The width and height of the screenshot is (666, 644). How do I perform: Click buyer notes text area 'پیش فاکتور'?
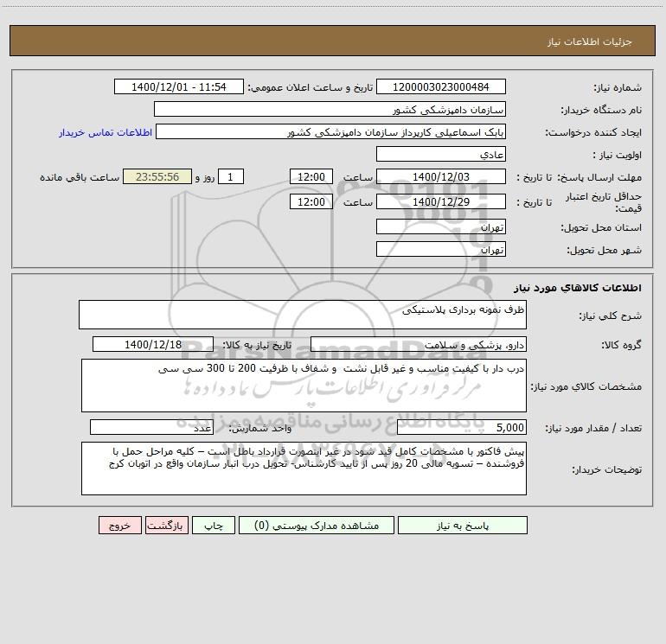pyautogui.click(x=304, y=469)
